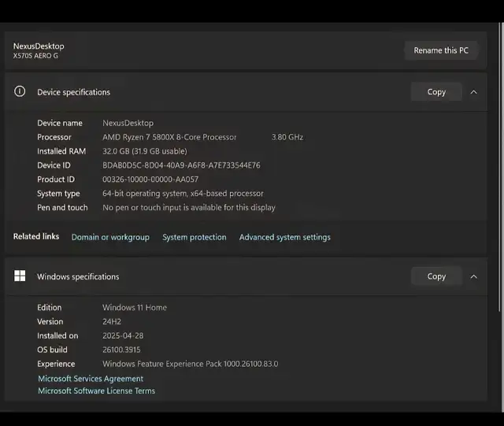Click the Windows 11 Home edition value
504x426 pixels.
[135, 308]
